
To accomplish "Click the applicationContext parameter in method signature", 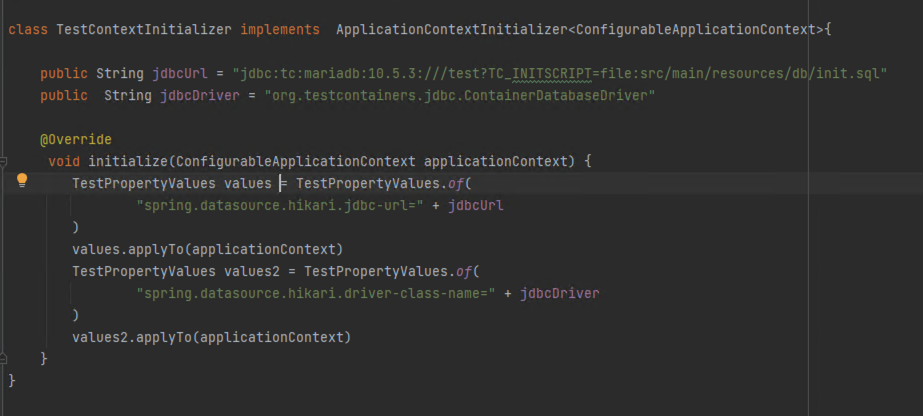I will click(496, 161).
